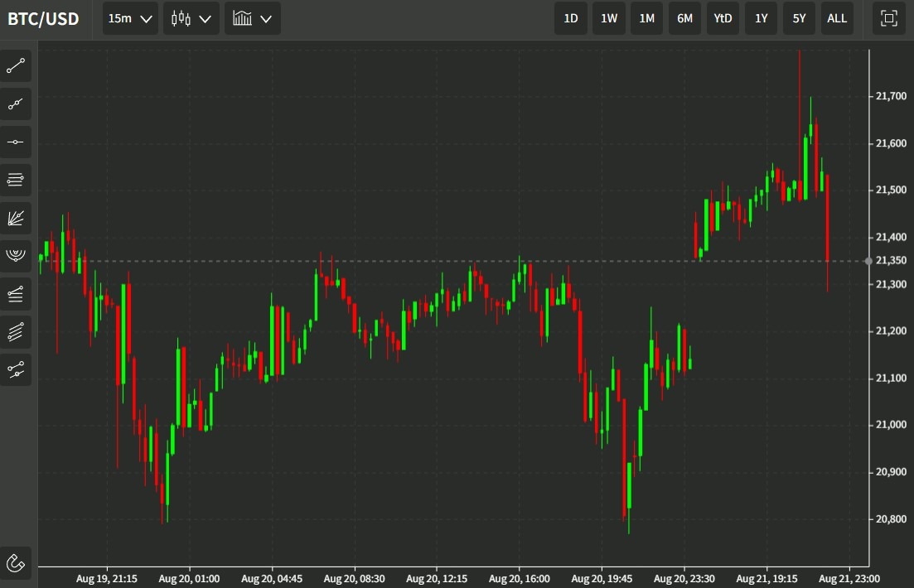Click the ALL range button
Screen dimensions: 914x588
tap(836, 18)
